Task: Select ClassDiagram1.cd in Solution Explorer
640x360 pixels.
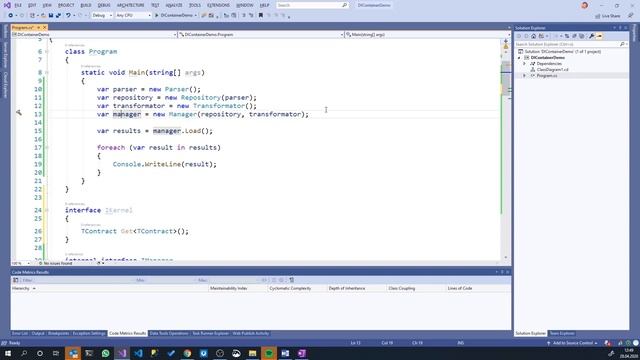Action: (x=552, y=70)
